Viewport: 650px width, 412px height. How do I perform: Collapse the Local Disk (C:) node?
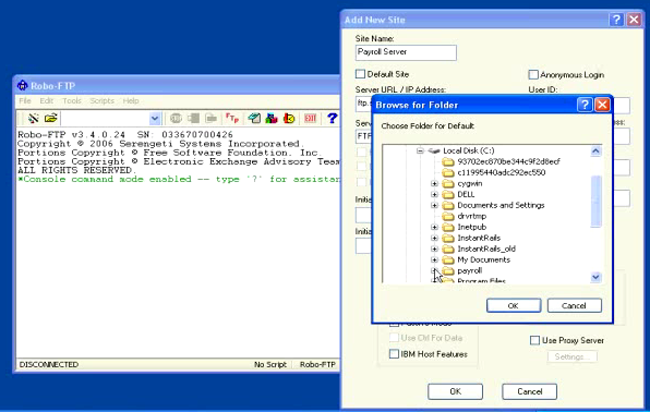pyautogui.click(x=420, y=151)
